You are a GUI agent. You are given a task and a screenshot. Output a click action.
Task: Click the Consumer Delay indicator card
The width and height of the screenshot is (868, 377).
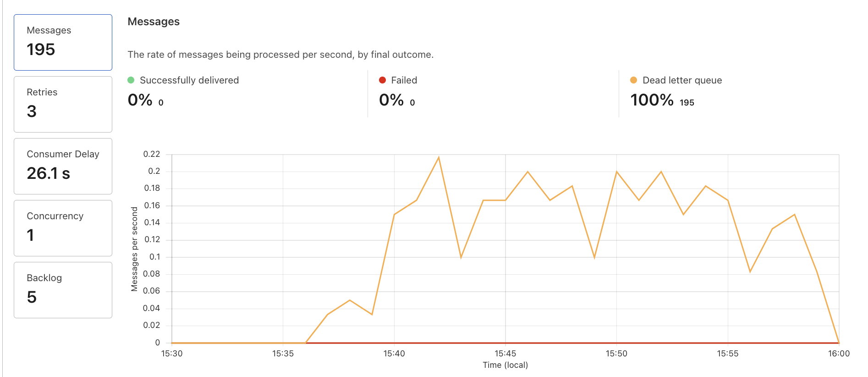pyautogui.click(x=63, y=166)
